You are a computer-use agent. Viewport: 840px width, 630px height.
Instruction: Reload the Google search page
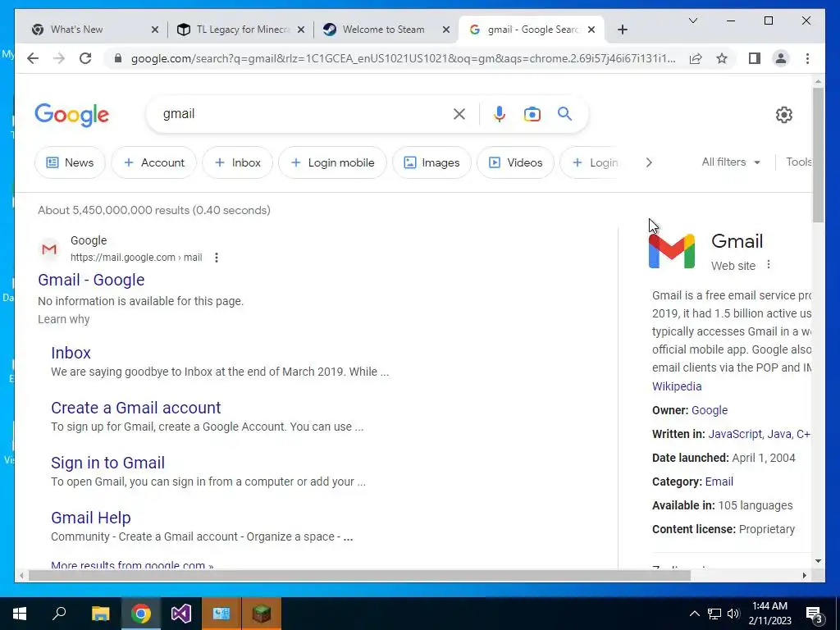point(85,58)
